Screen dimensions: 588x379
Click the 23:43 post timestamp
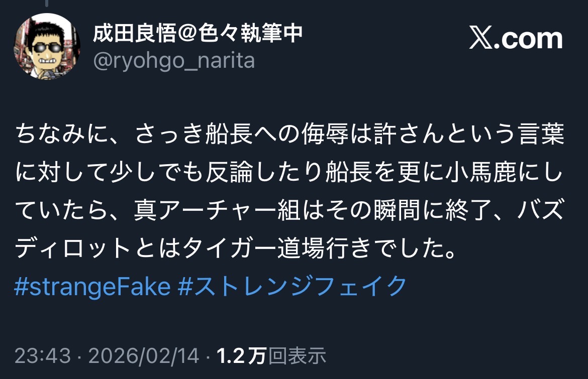[43, 355]
